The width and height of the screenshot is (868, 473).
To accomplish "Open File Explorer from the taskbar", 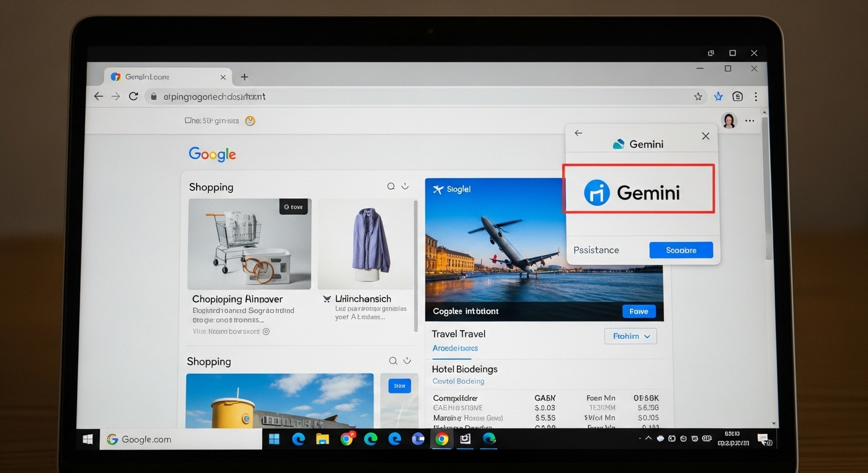I will (x=322, y=439).
